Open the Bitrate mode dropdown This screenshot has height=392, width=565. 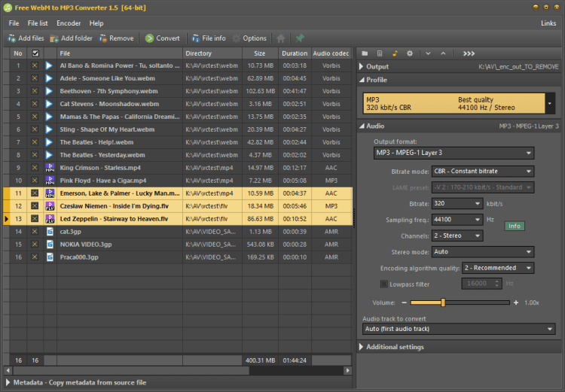483,171
